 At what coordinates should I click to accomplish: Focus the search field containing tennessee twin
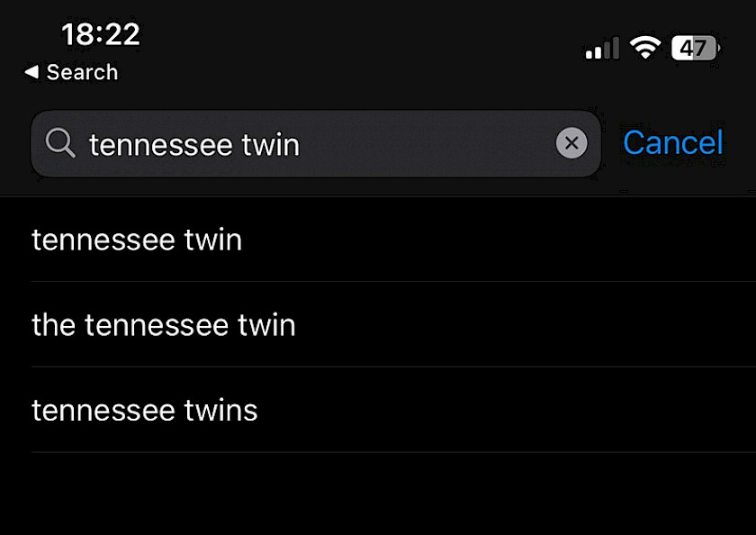[316, 144]
